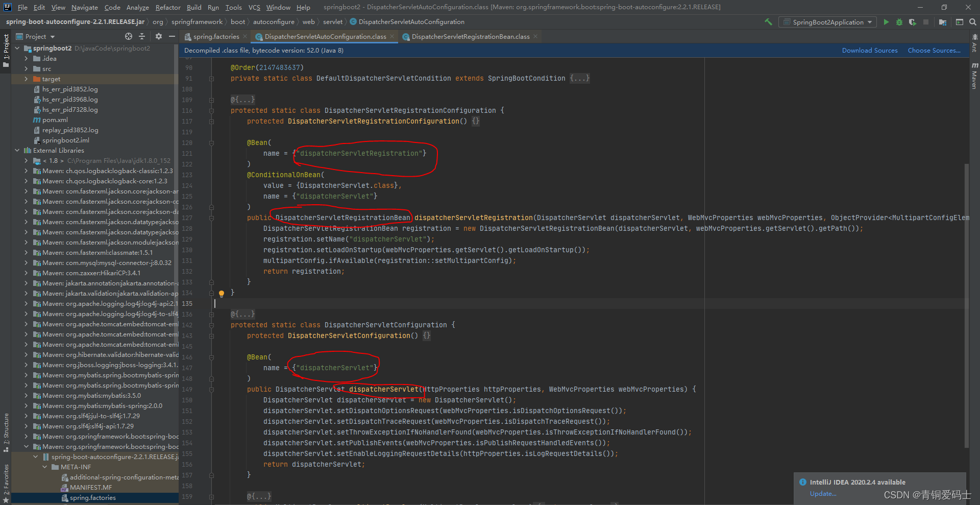Switch to the spring.factories tab

point(216,36)
